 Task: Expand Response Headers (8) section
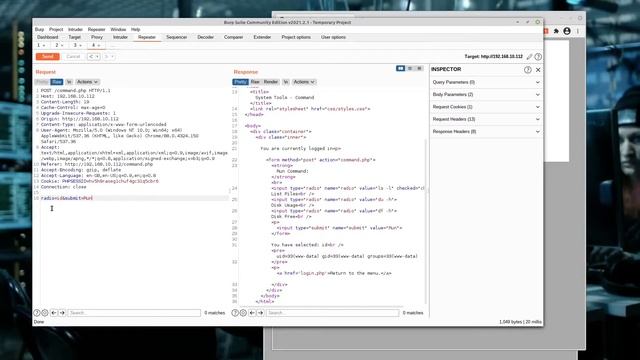point(486,132)
